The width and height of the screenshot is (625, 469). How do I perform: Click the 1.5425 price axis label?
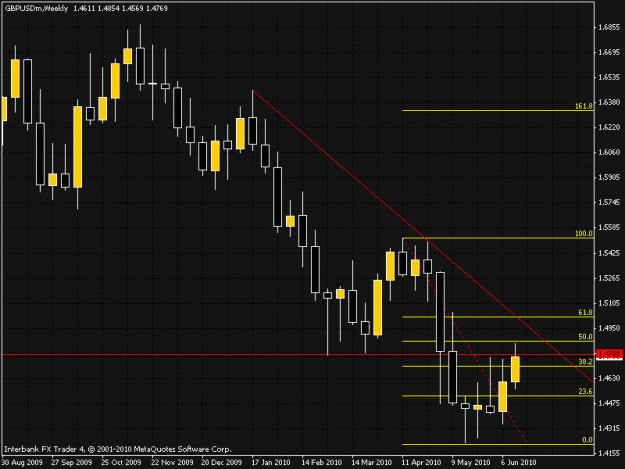click(609, 253)
